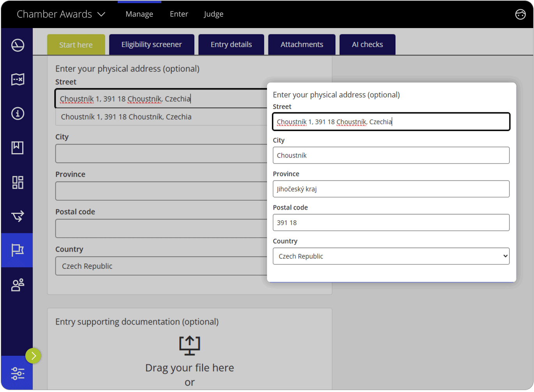Open the sliders settings icon in sidebar
This screenshot has width=534, height=392.
tap(18, 373)
